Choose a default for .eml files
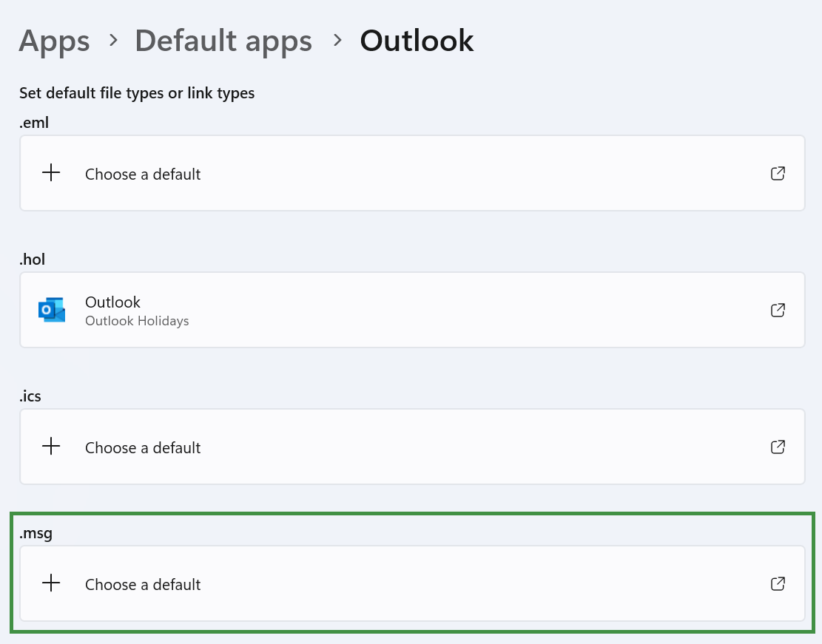822x644 pixels. click(x=143, y=174)
